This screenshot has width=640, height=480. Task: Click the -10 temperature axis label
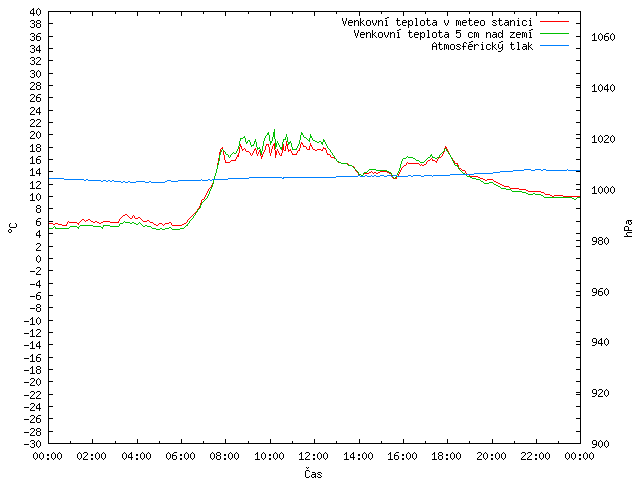pos(33,320)
